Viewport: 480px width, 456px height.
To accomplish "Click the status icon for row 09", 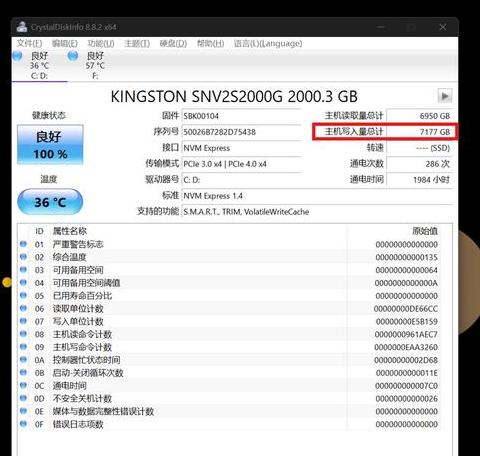I will [23, 347].
